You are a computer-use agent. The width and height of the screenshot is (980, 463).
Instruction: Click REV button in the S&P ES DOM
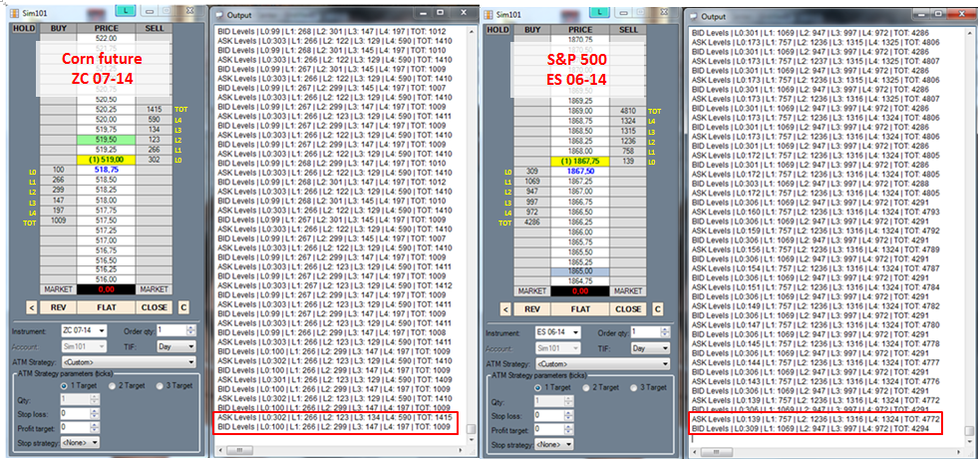tap(532, 309)
